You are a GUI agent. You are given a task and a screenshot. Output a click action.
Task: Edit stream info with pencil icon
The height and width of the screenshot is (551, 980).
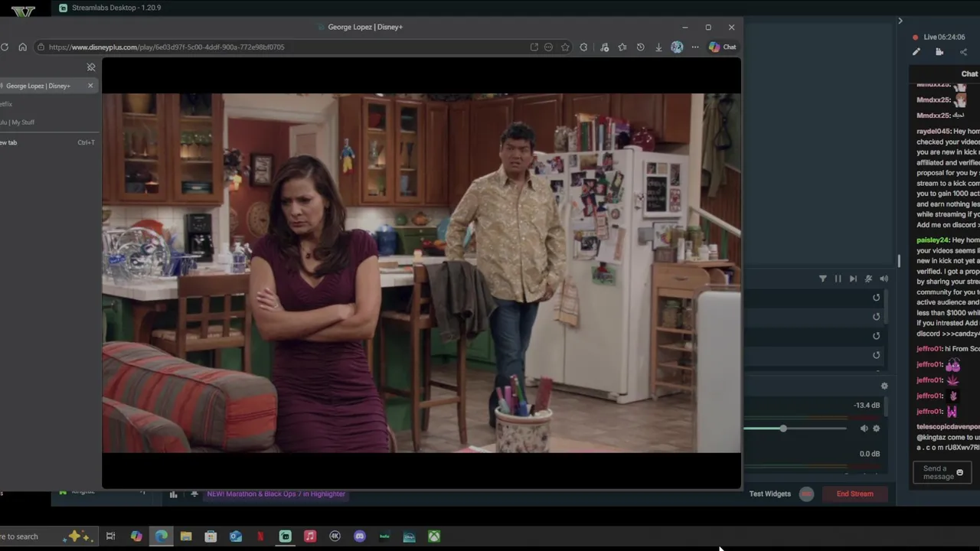point(916,52)
